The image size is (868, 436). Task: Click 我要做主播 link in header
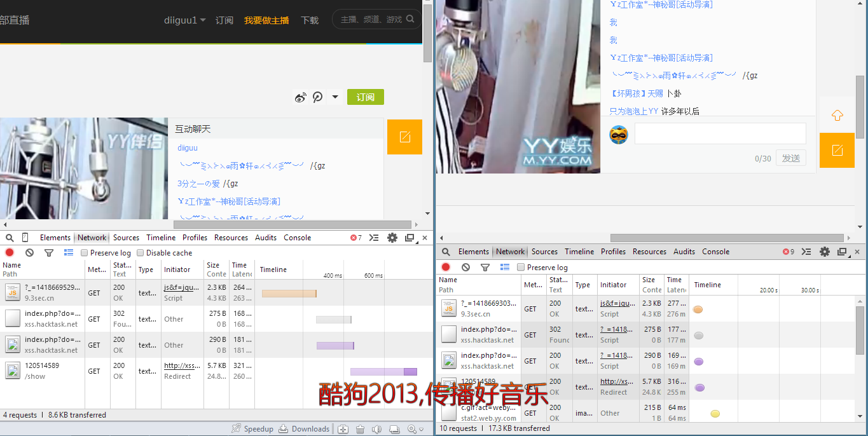coord(266,20)
